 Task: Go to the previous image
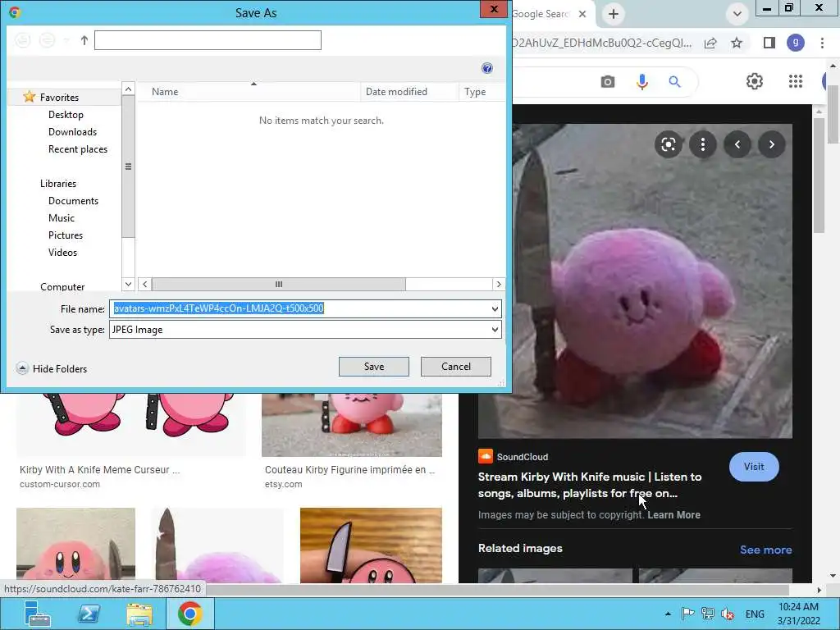(x=737, y=144)
